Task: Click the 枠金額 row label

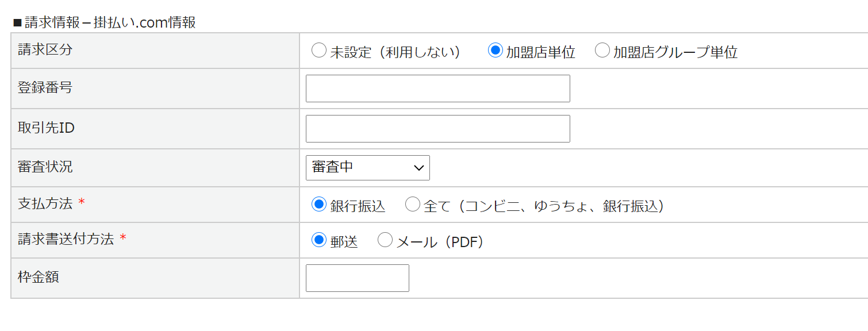Action: pos(39,277)
